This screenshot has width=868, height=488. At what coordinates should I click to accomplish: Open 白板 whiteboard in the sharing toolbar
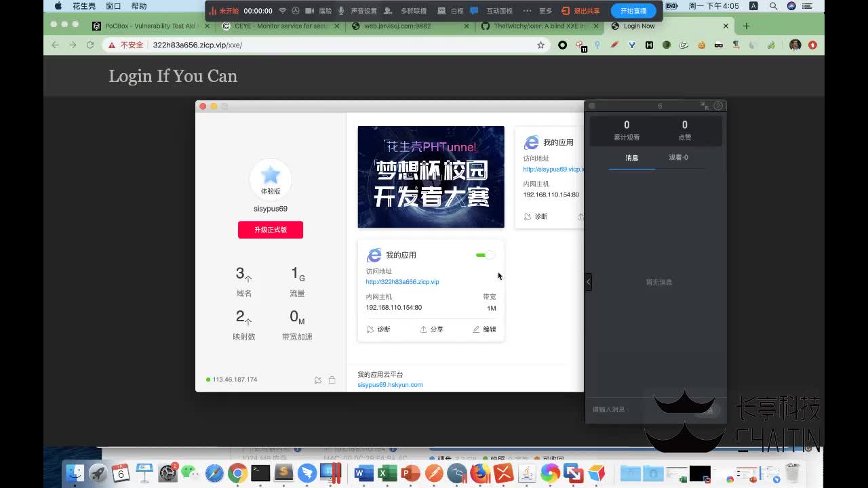(x=451, y=11)
